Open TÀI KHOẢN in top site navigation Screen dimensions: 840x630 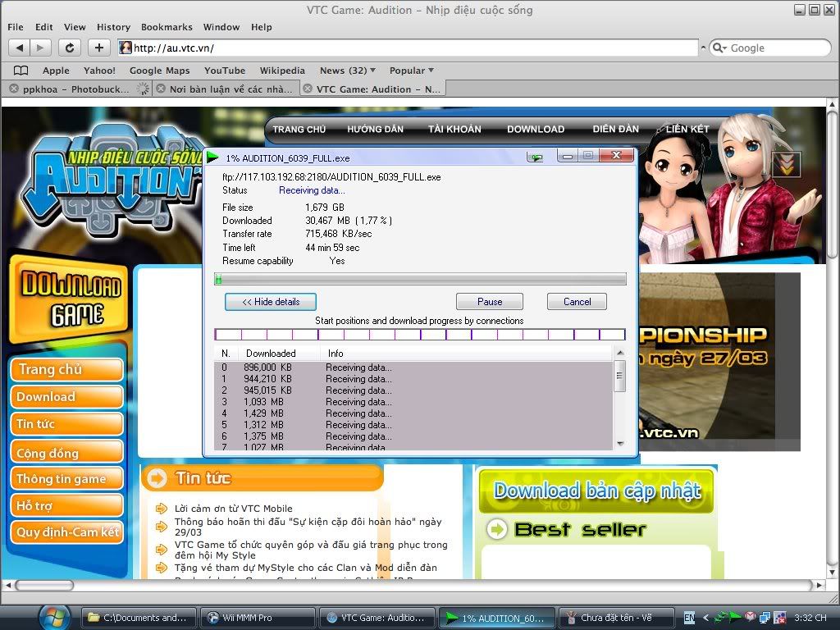click(x=454, y=129)
